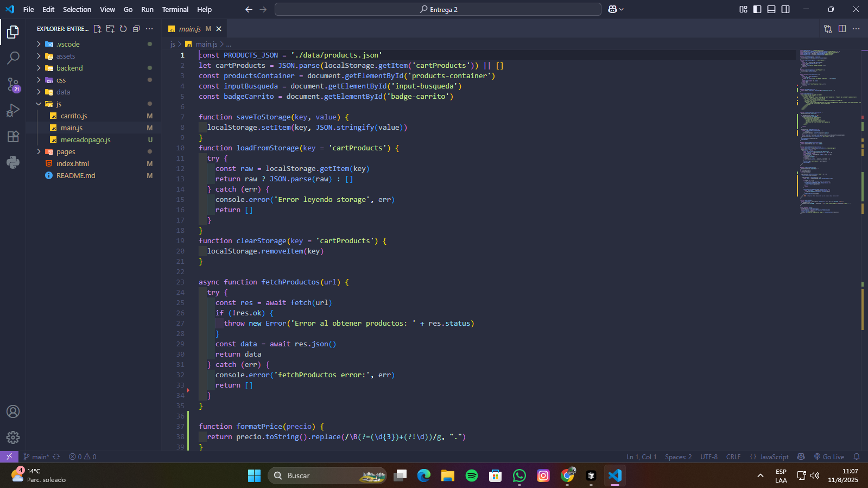
Task: Open the Selection menu
Action: coord(77,9)
